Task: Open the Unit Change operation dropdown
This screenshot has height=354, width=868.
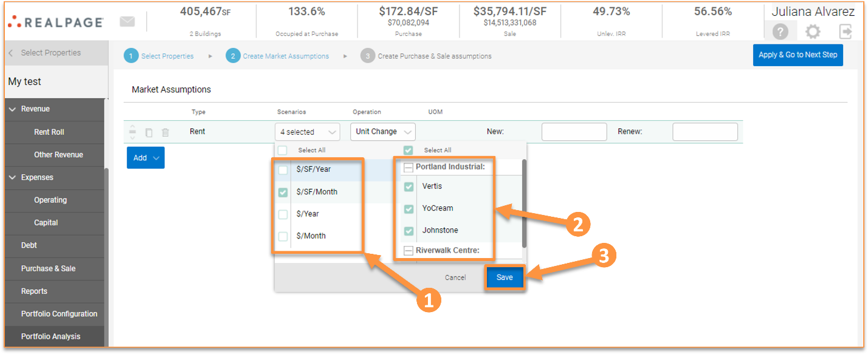Action: (382, 132)
